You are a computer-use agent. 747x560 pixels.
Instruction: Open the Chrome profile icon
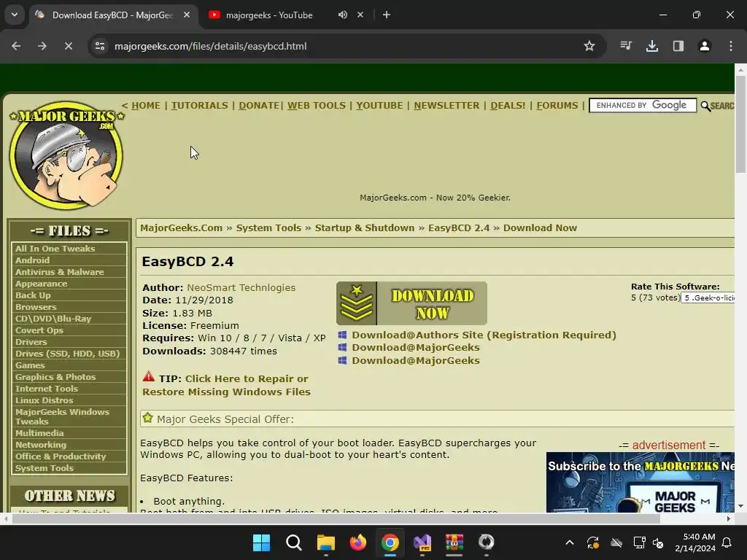704,46
